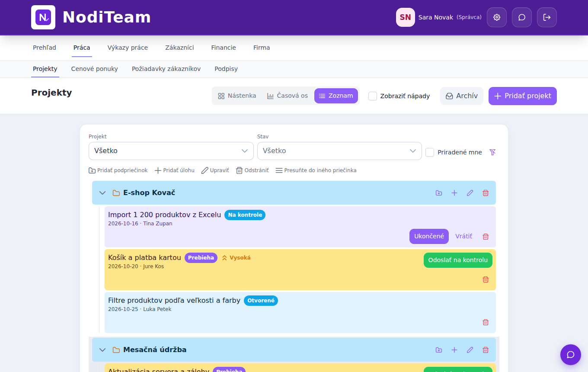Switch to Časová os view
Image resolution: width=588 pixels, height=372 pixels.
[x=288, y=96]
